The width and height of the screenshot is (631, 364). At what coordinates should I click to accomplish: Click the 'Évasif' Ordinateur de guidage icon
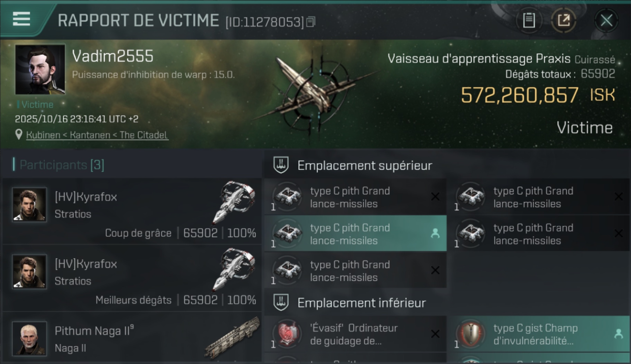[286, 334]
